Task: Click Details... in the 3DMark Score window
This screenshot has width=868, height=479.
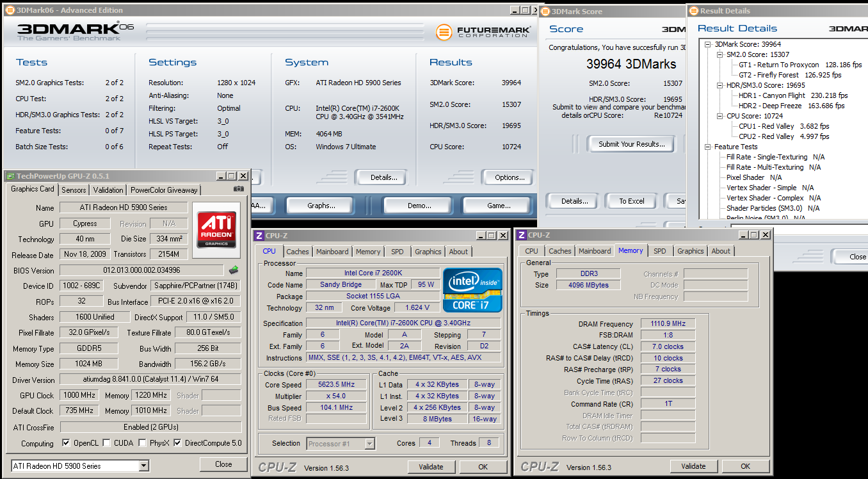Action: 575,201
